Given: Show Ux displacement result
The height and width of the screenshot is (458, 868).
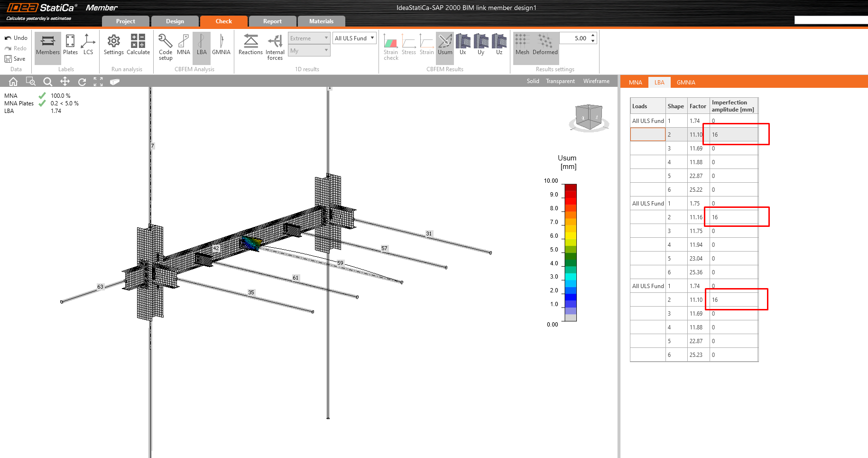Looking at the screenshot, I should tap(463, 45).
